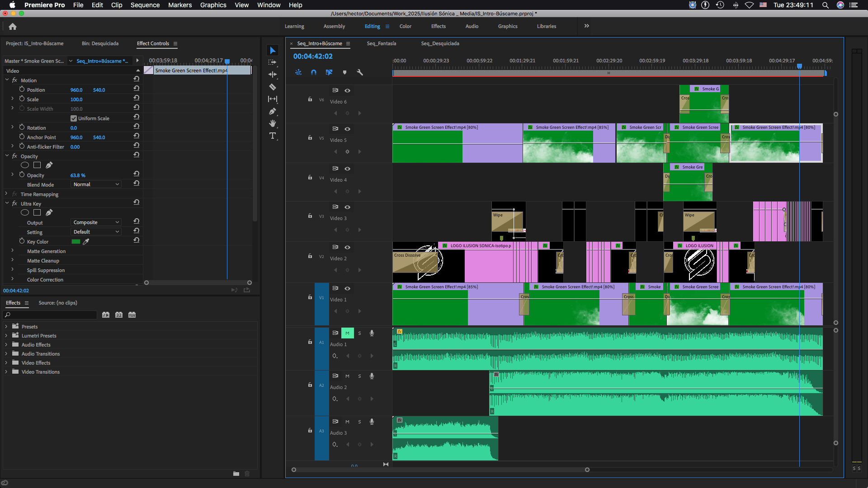Open Blend Mode dropdown

tap(96, 184)
